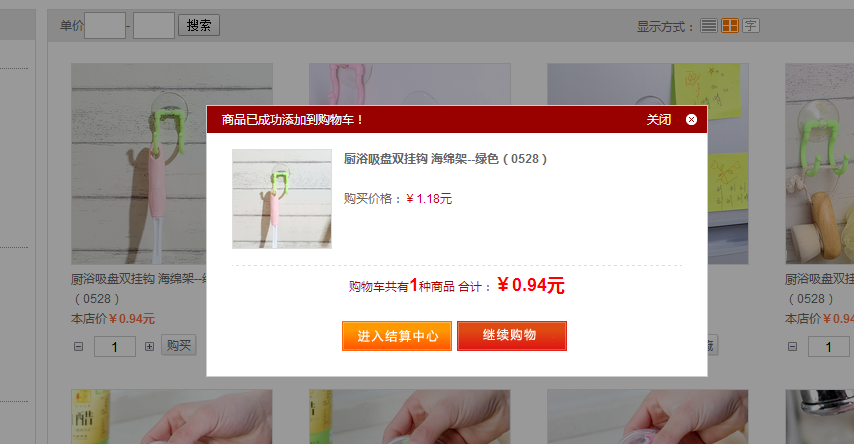Decrease quantity on rightmost product
The width and height of the screenshot is (854, 444).
[792, 346]
